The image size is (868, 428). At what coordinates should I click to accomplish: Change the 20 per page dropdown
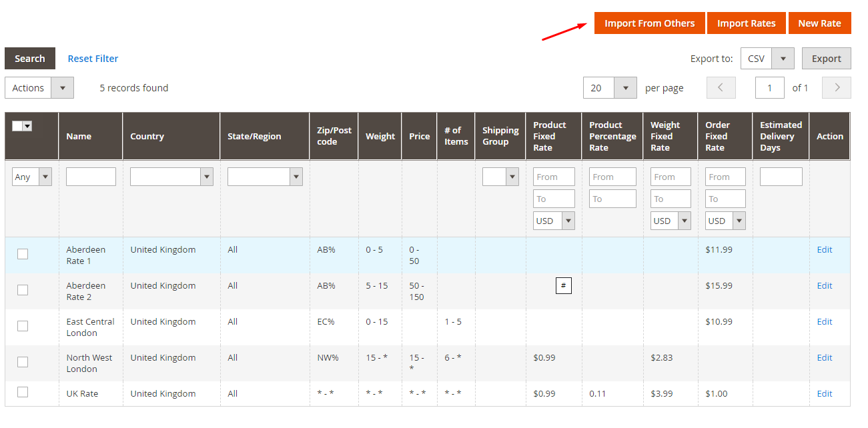[609, 88]
